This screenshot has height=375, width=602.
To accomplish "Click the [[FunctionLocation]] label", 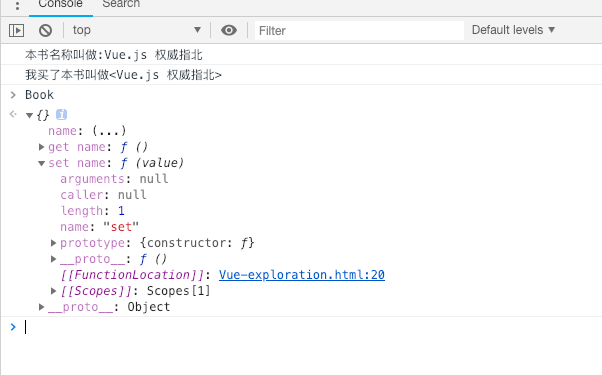I will [x=132, y=275].
